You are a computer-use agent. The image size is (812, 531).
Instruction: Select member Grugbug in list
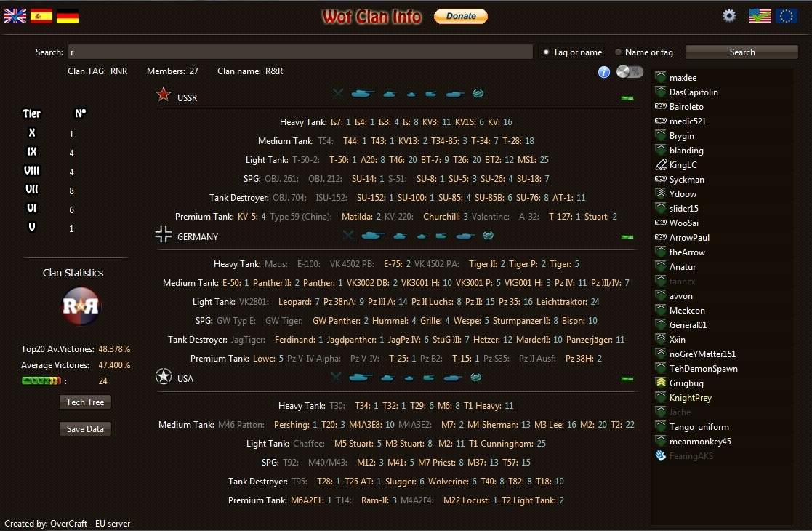point(686,383)
